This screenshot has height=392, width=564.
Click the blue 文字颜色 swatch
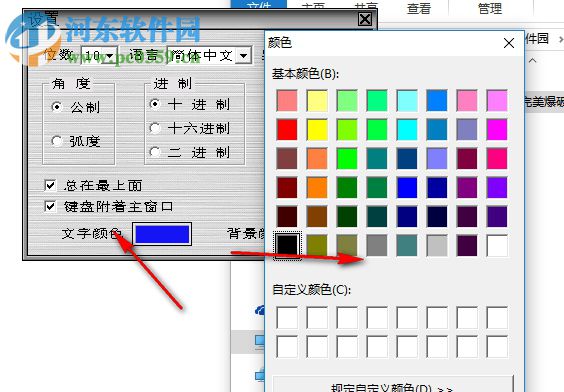coord(162,234)
